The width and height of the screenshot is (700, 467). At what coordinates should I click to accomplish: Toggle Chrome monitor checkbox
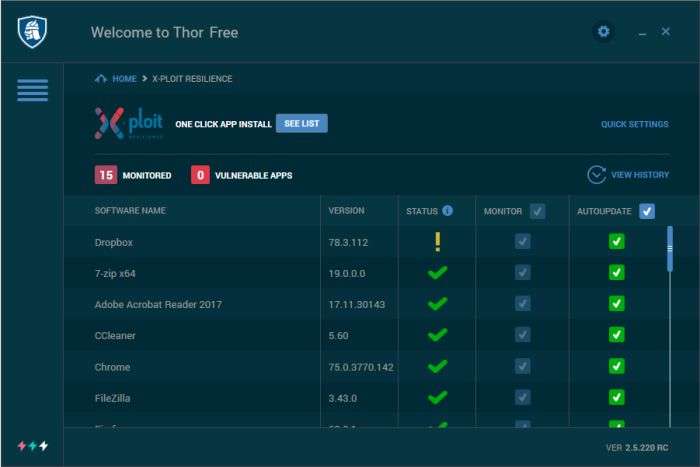tap(523, 366)
